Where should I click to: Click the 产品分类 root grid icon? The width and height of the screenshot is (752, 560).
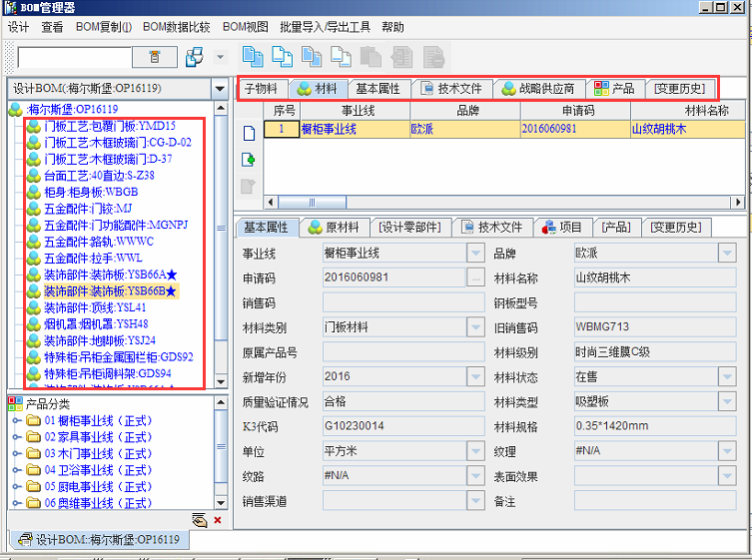click(x=15, y=402)
